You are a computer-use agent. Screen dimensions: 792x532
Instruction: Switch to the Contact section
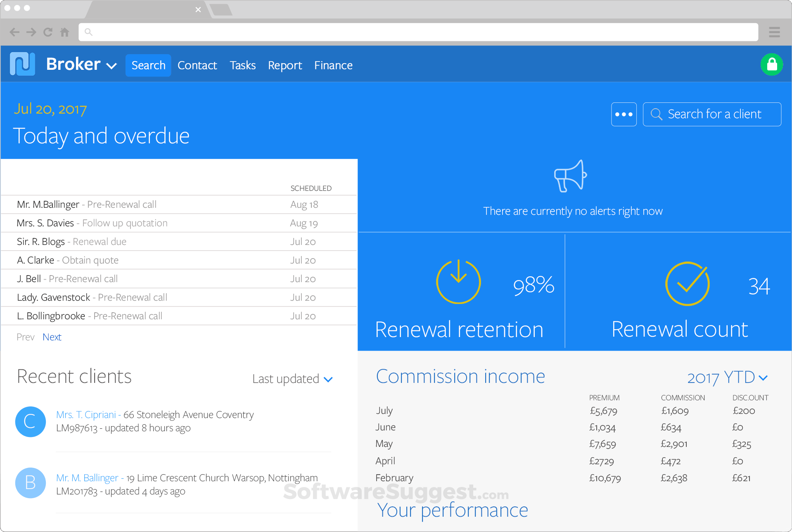[197, 65]
